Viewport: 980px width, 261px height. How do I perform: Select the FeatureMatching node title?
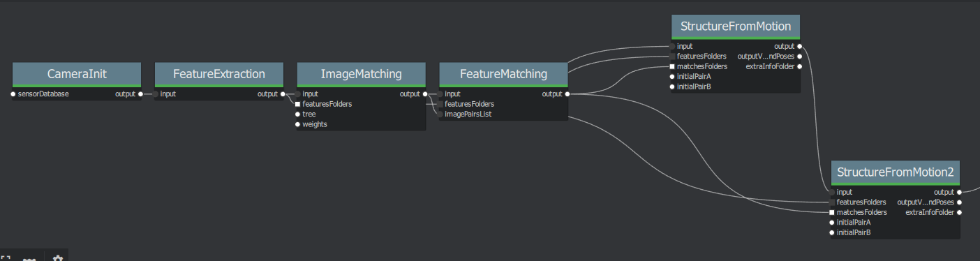(503, 74)
